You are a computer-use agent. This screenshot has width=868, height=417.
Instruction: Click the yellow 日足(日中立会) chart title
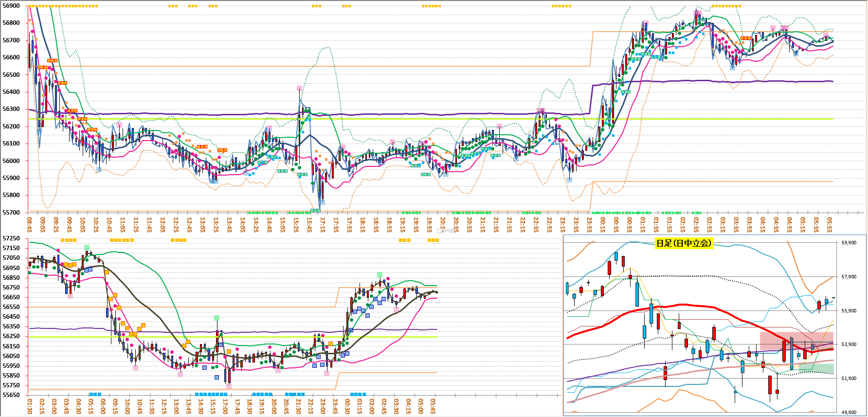click(684, 243)
